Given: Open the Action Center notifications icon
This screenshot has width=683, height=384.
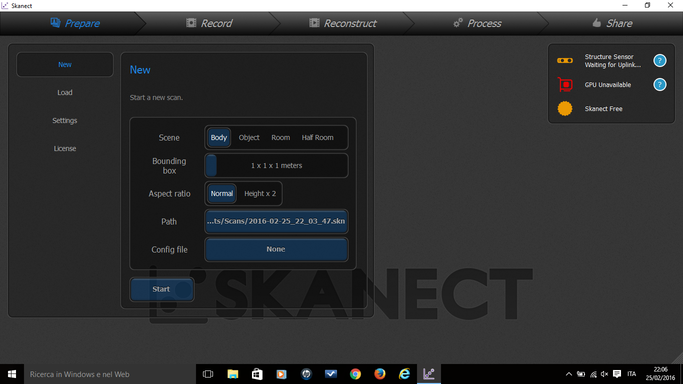Looking at the screenshot, I should coord(617,374).
